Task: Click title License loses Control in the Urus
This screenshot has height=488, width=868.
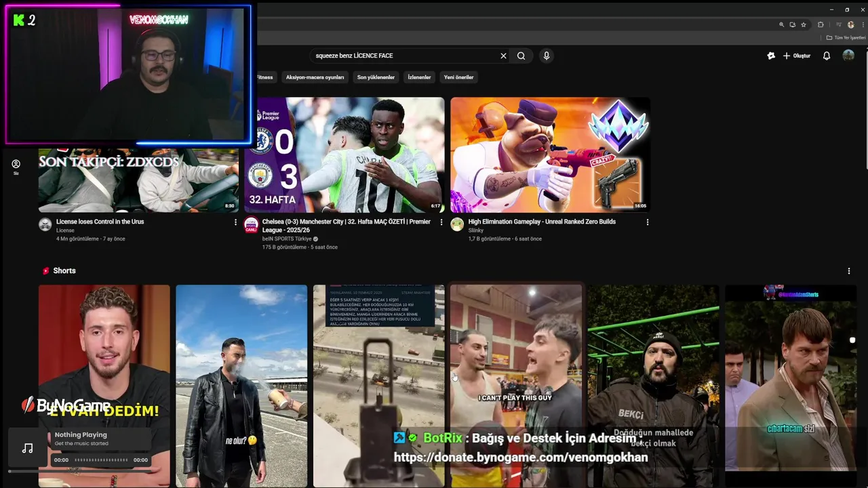Action: pyautogui.click(x=100, y=222)
